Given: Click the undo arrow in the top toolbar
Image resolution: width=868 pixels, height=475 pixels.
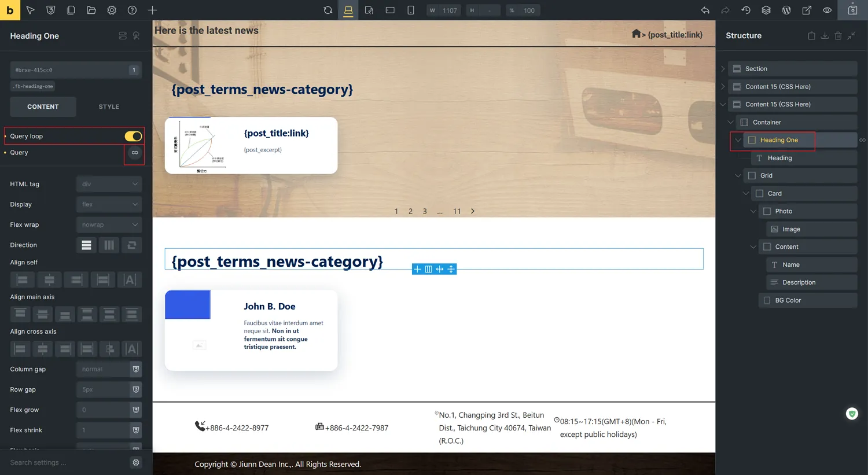Looking at the screenshot, I should 705,10.
